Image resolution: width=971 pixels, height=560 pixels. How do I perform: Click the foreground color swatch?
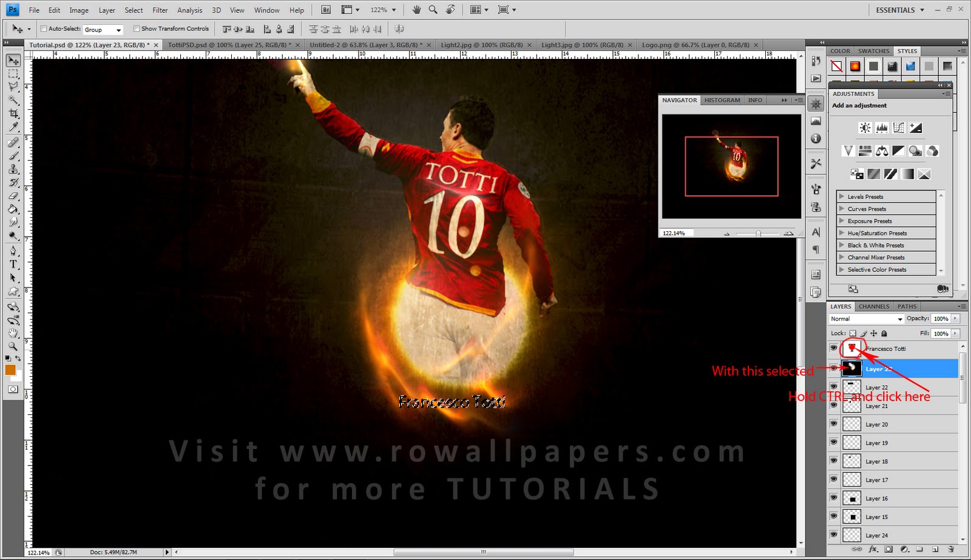tap(10, 369)
